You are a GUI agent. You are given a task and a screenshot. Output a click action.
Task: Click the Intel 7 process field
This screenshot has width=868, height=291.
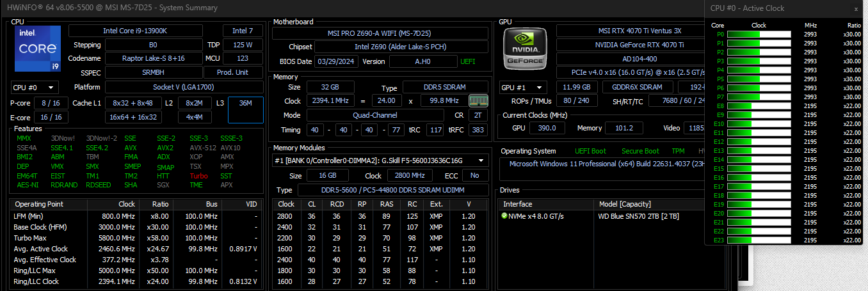click(243, 31)
